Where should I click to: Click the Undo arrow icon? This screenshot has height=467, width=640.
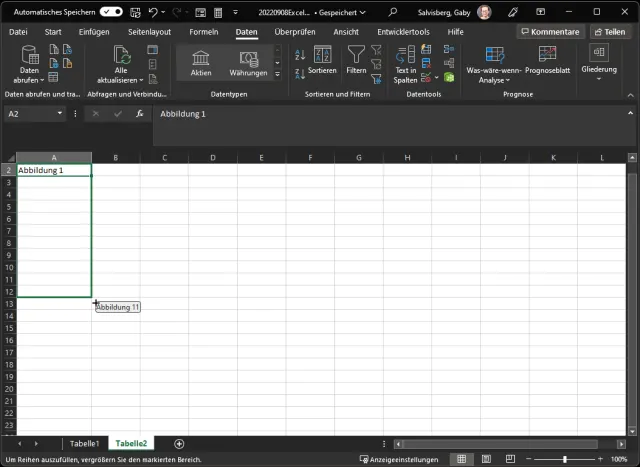pos(153,11)
